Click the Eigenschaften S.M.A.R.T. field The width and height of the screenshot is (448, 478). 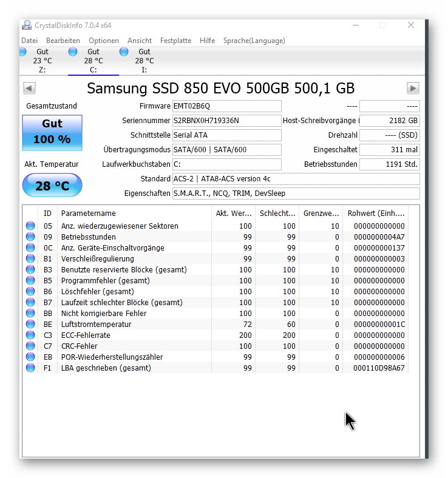(296, 194)
